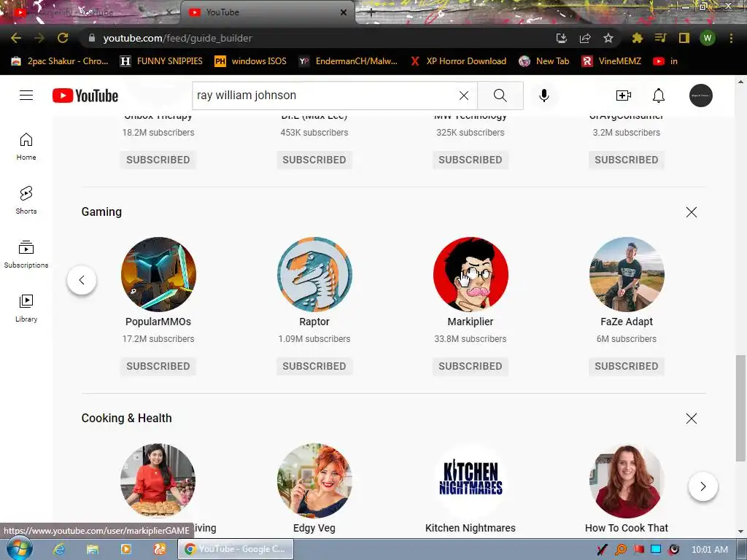747x560 pixels.
Task: Open the Kitchen Nightmares channel logo
Action: [471, 481]
